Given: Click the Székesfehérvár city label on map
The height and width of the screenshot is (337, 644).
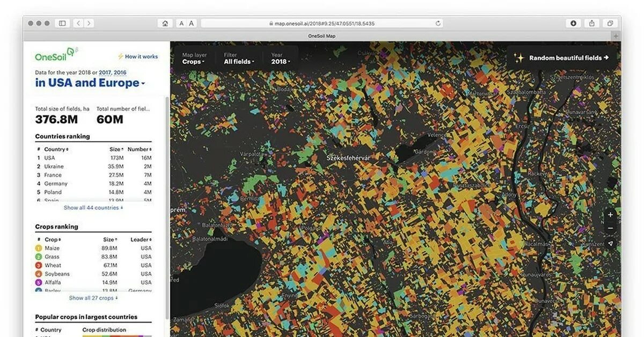Looking at the screenshot, I should [x=348, y=158].
